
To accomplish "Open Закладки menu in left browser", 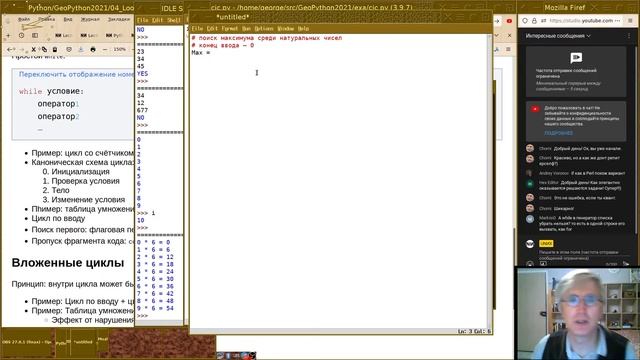I will pyautogui.click(x=118, y=19).
